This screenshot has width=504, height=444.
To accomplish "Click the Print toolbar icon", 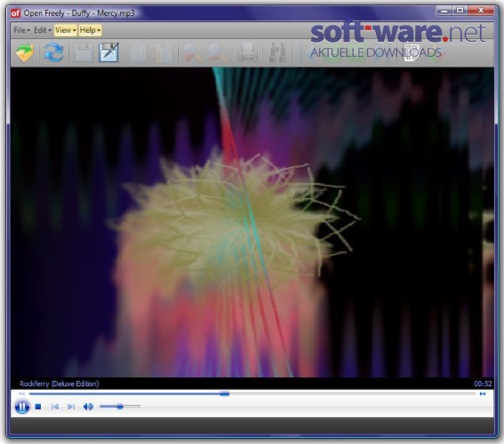I will 247,53.
